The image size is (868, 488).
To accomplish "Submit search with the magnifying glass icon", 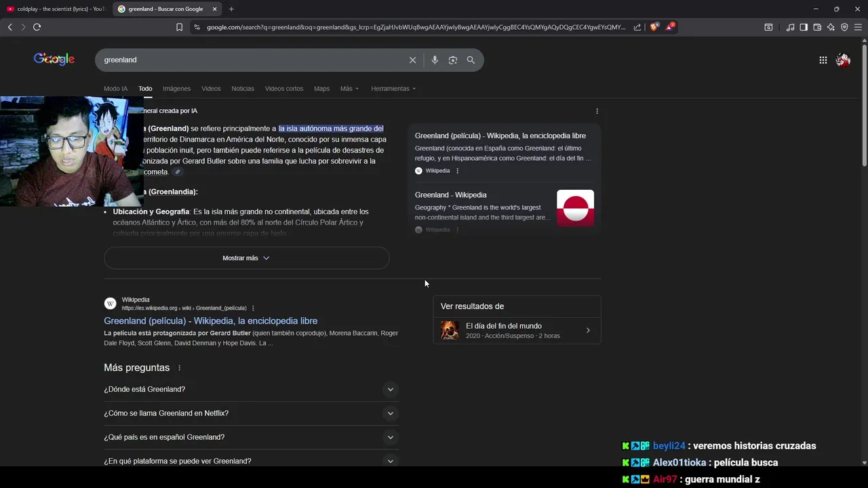I will coord(471,60).
